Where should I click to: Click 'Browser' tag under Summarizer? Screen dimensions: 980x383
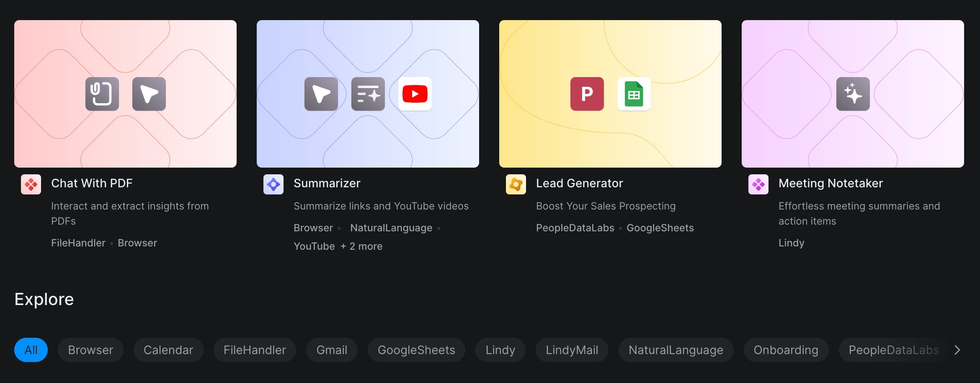tap(313, 228)
